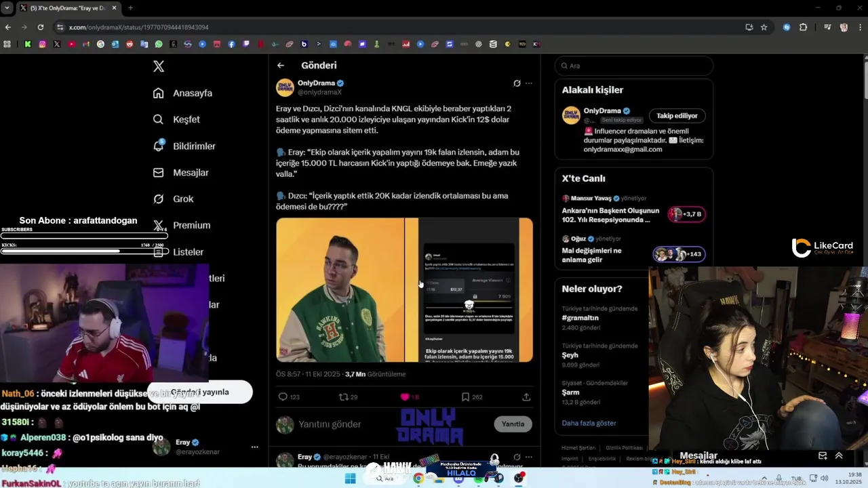The width and height of the screenshot is (868, 488).
Task: Open Grok from the sidebar
Action: point(174,199)
